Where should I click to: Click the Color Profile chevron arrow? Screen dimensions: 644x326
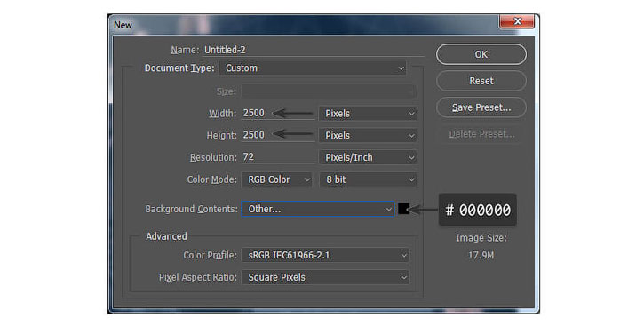[404, 255]
